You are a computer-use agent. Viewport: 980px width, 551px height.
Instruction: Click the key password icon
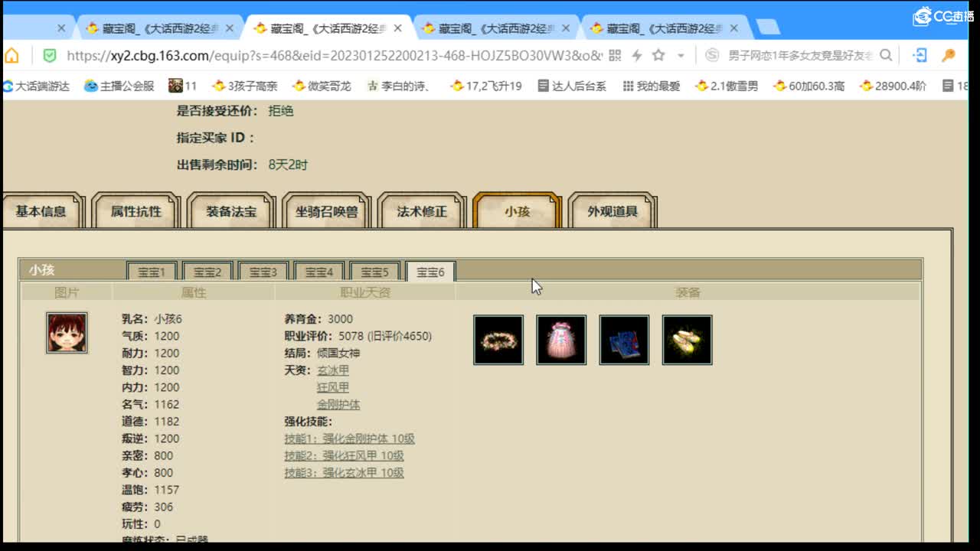949,55
